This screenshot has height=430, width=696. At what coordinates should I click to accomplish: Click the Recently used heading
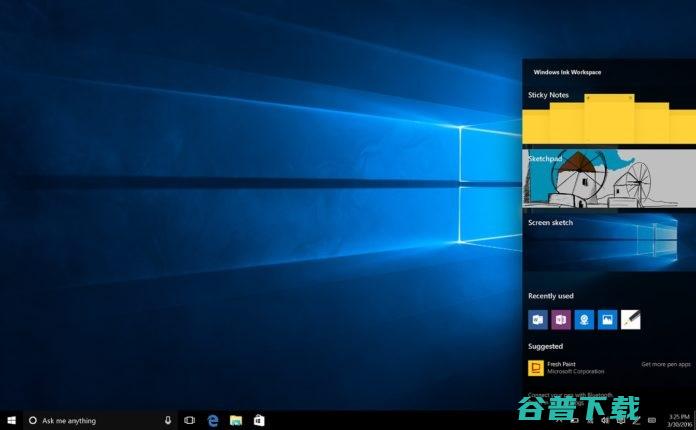(x=551, y=296)
